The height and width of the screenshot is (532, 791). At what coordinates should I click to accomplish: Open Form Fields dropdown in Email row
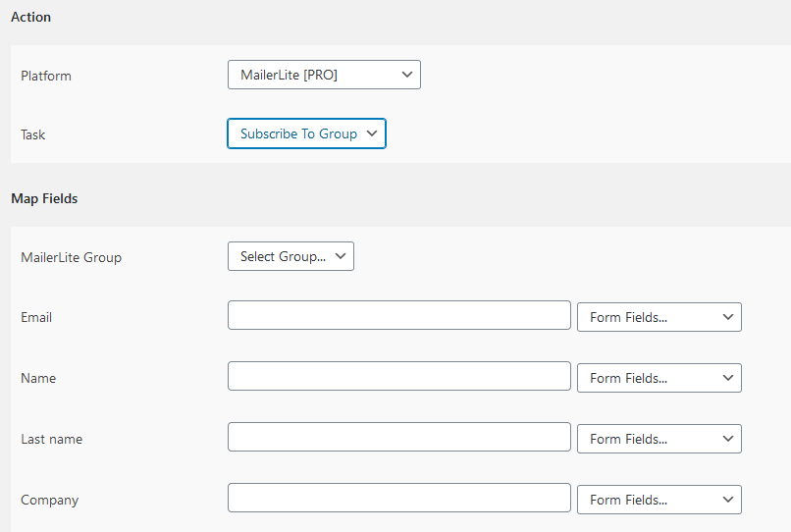pos(659,317)
